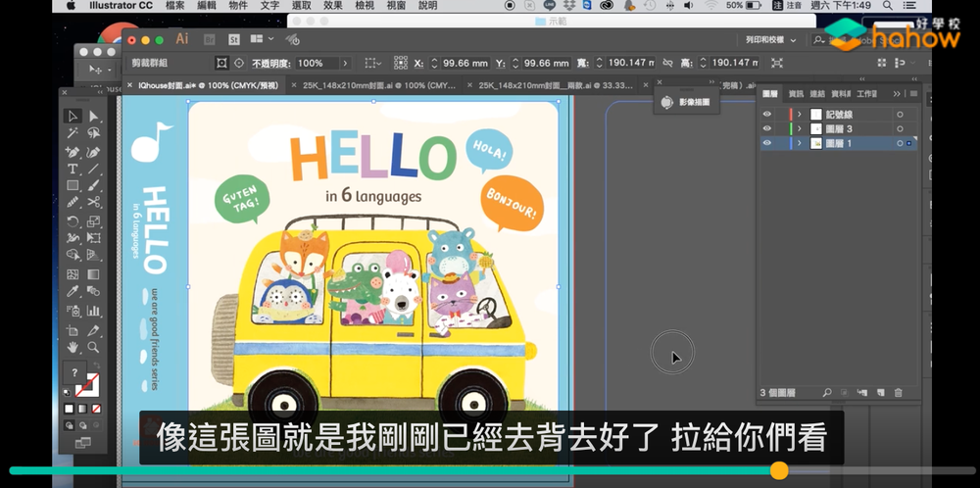Activate the Type tool

click(x=73, y=169)
